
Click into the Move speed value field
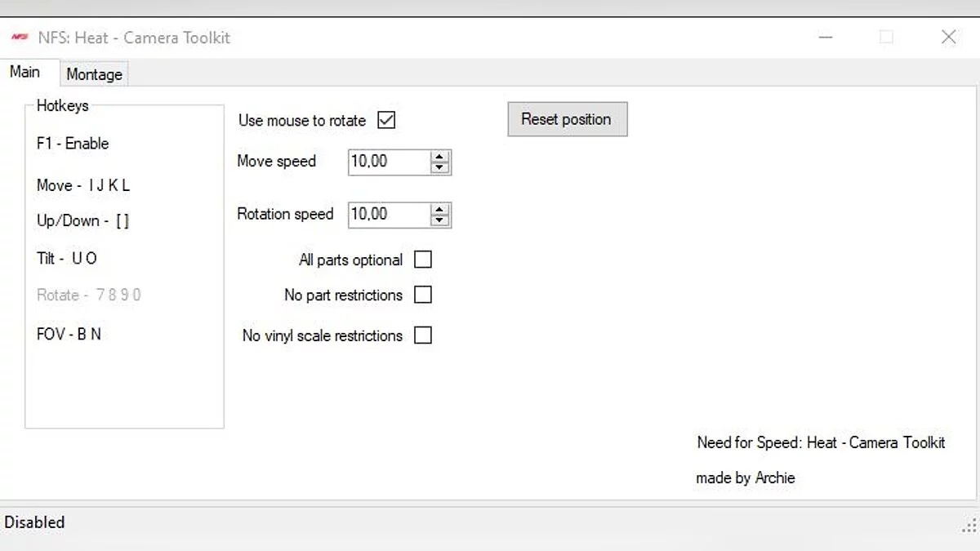coord(388,162)
